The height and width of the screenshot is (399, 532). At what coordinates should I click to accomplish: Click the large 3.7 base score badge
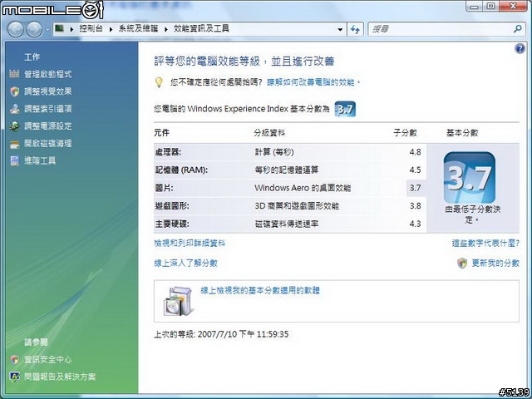(469, 178)
